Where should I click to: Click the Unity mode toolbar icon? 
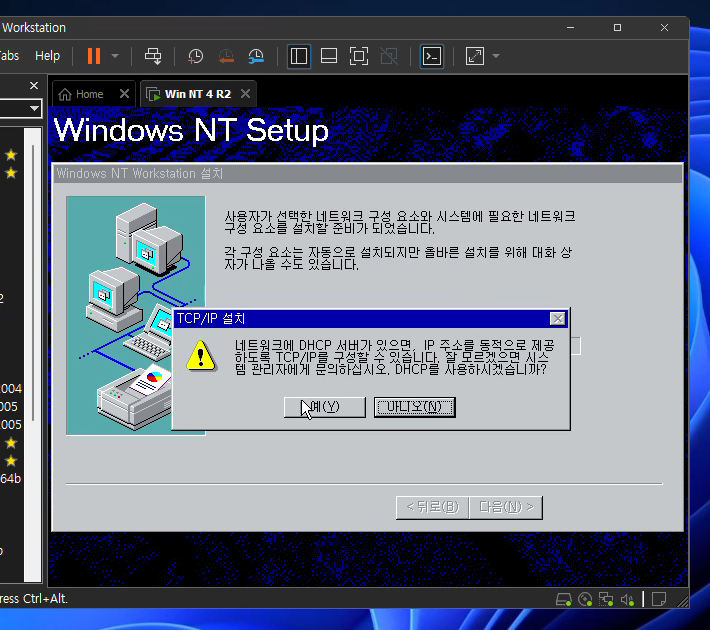[x=389, y=56]
